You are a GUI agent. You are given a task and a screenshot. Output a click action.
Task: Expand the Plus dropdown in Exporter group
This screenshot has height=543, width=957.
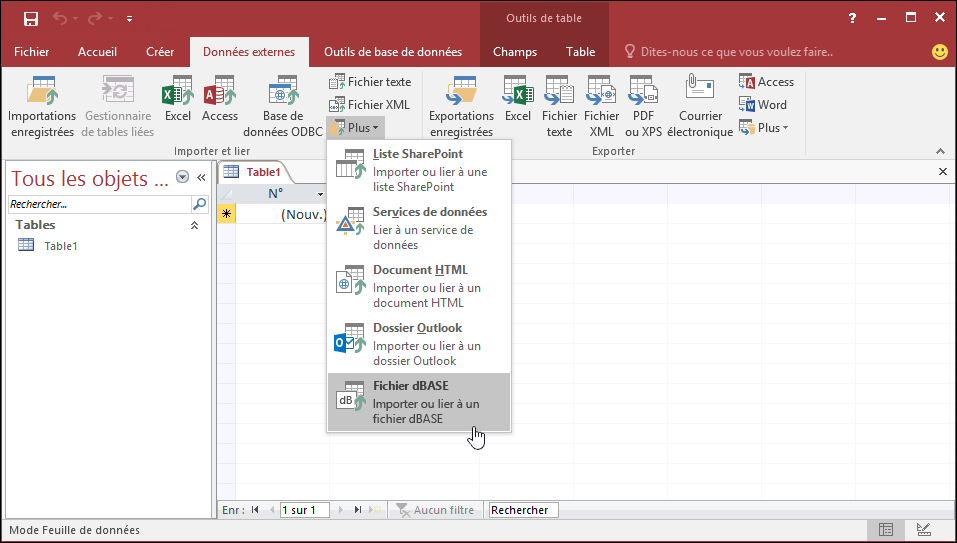click(x=764, y=128)
